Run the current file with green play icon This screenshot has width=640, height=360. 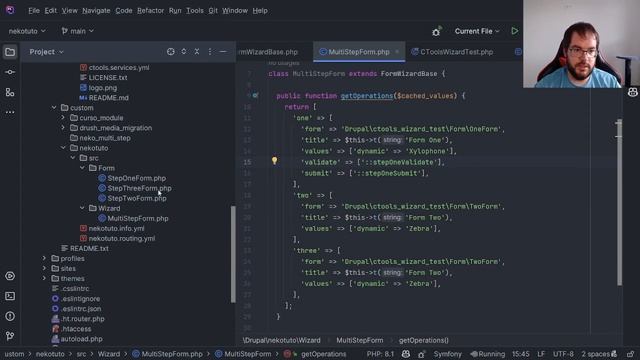[514, 31]
